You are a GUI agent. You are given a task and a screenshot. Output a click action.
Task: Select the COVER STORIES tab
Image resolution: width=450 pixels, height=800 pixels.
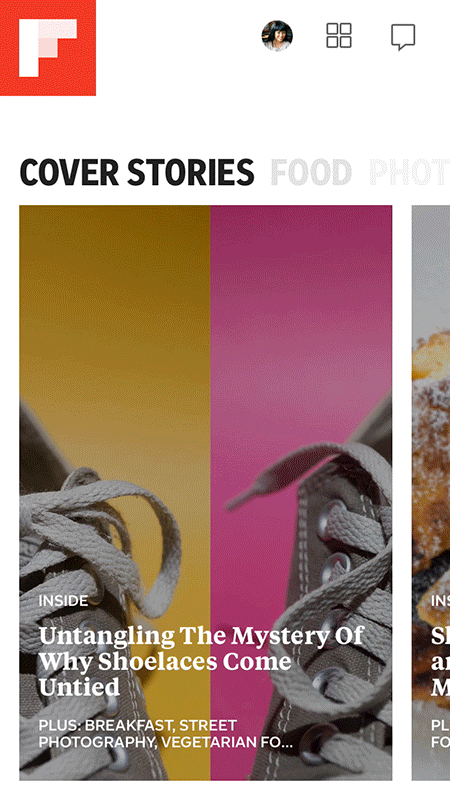137,172
